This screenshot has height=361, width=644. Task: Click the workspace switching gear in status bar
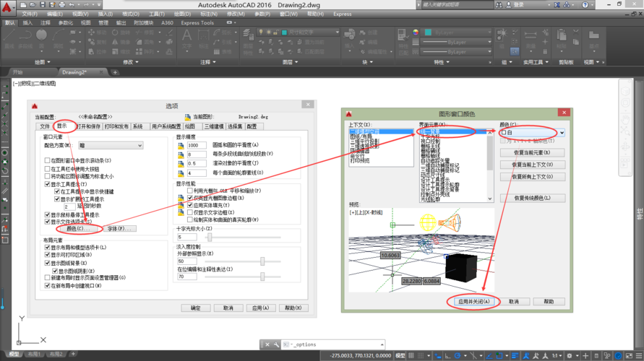pos(570,356)
